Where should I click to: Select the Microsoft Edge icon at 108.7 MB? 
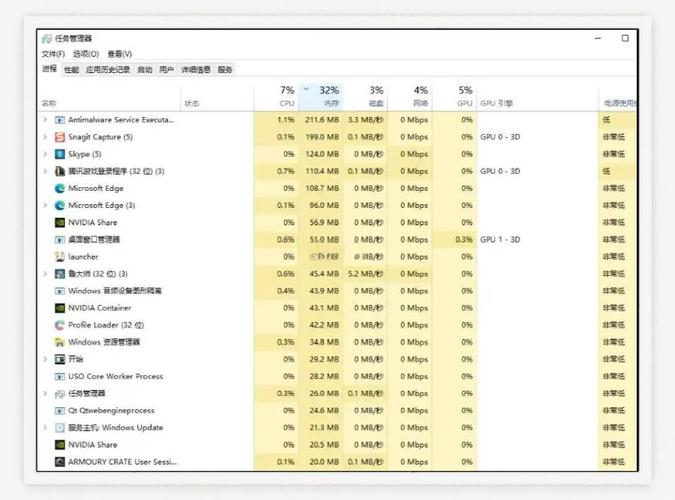60,188
